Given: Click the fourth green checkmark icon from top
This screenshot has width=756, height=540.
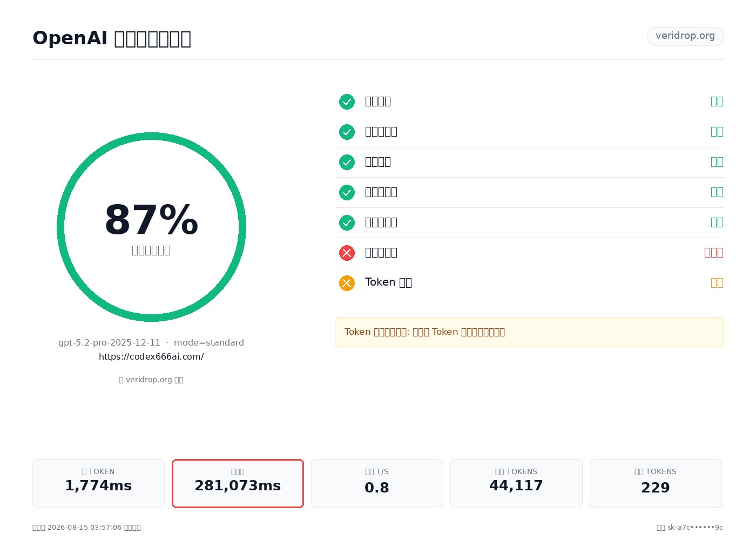Looking at the screenshot, I should [347, 192].
